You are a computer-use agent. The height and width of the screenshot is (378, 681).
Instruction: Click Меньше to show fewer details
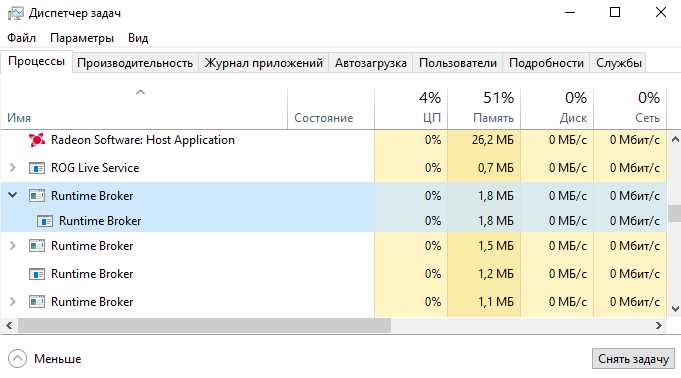(58, 359)
